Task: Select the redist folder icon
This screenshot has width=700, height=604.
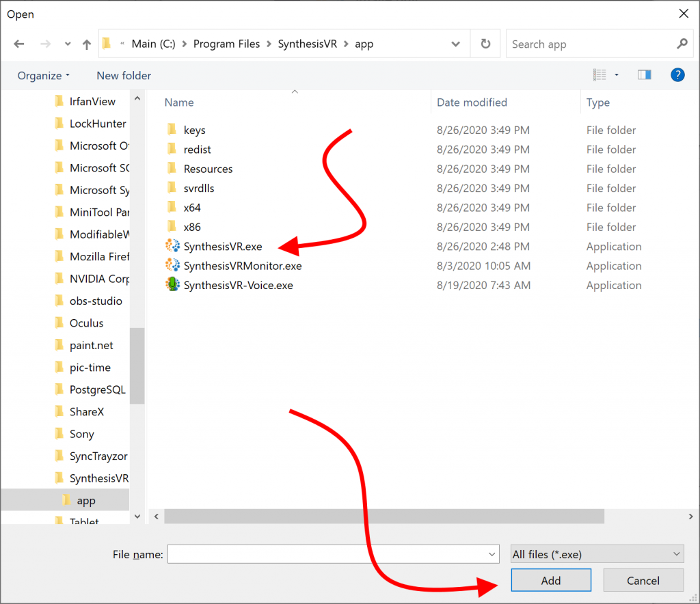Action: [x=172, y=149]
